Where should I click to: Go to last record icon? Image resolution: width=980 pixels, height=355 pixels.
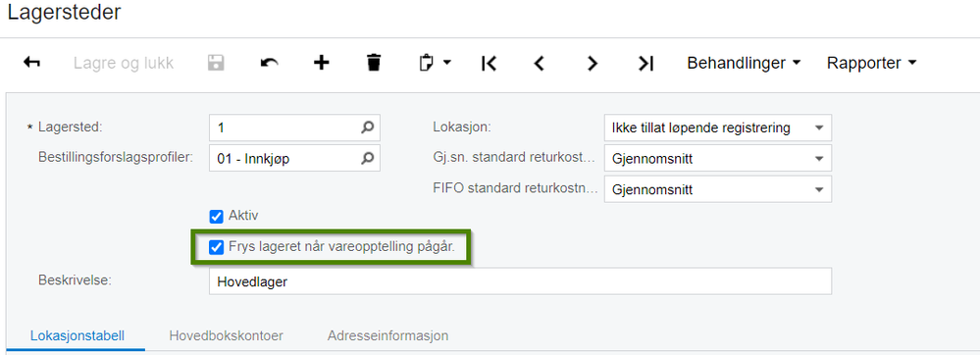[645, 63]
